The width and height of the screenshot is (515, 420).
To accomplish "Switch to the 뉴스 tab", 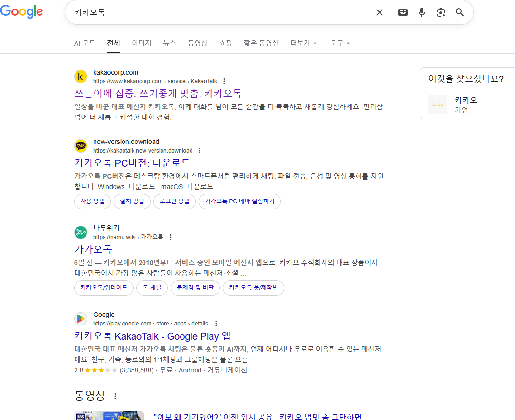I will 170,43.
